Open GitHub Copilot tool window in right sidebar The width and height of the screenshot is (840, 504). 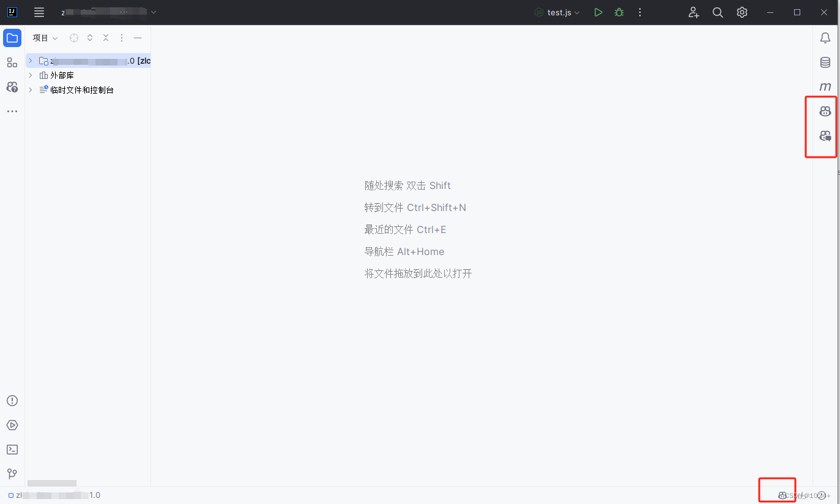click(x=825, y=111)
